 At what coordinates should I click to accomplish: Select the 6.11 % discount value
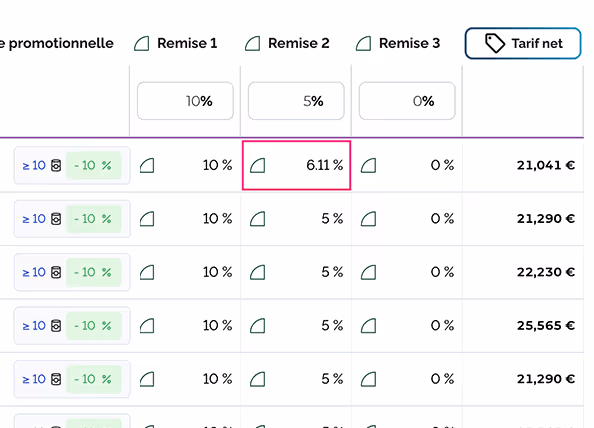325,165
